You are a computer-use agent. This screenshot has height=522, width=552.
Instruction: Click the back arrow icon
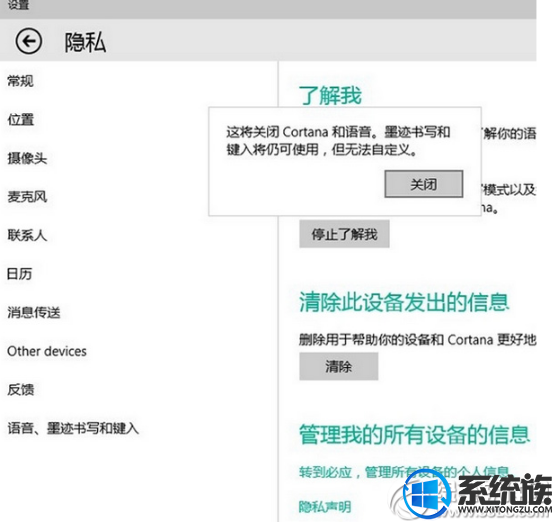point(29,42)
